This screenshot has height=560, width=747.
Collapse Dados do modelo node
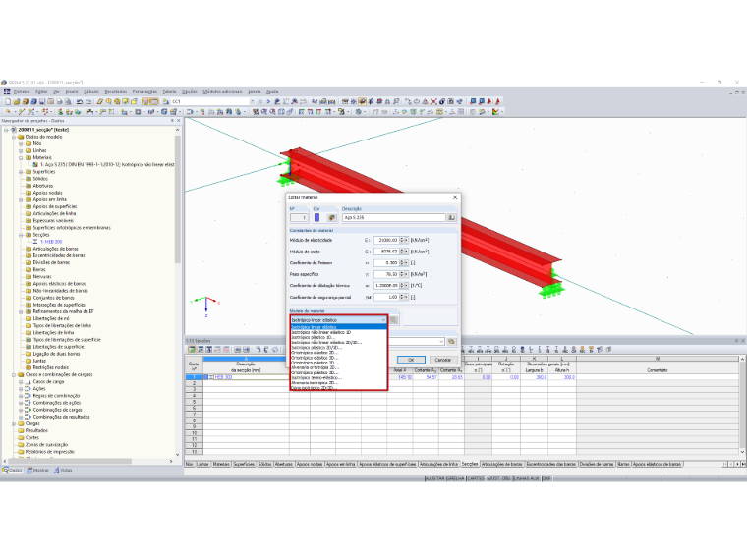[14, 137]
